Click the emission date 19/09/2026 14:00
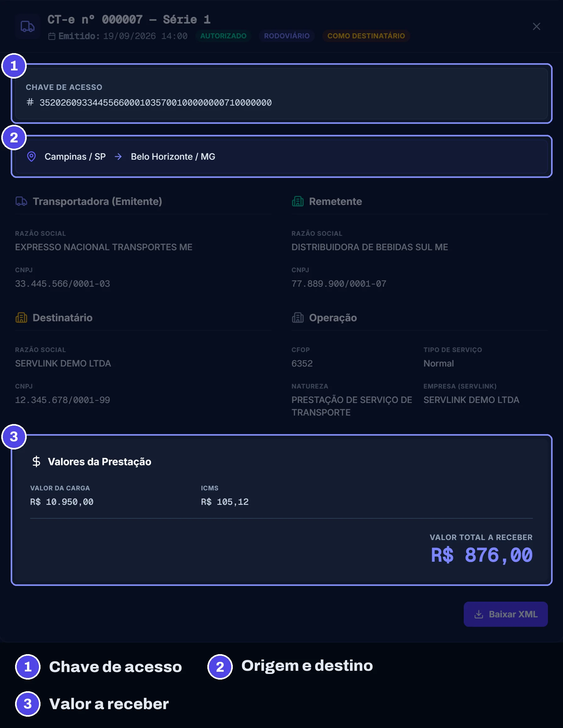563x728 pixels. [x=145, y=36]
